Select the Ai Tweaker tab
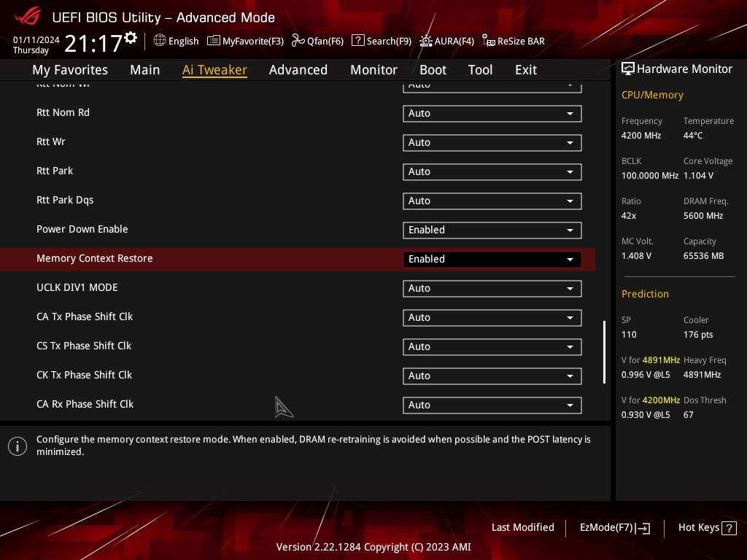 coord(214,69)
